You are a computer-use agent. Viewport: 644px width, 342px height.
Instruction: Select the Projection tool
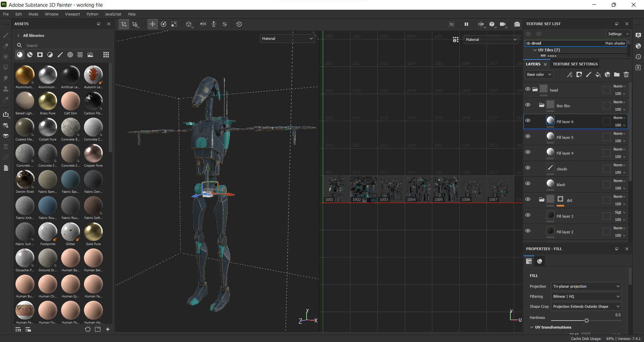(6, 57)
